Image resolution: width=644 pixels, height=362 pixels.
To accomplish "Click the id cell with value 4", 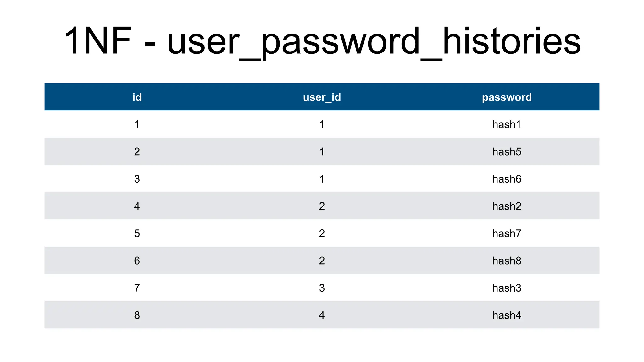I will (x=137, y=206).
